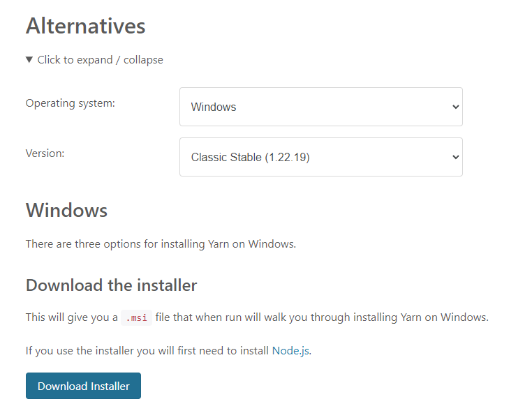Click the 'Click to expand / collapse' text

pos(100,60)
